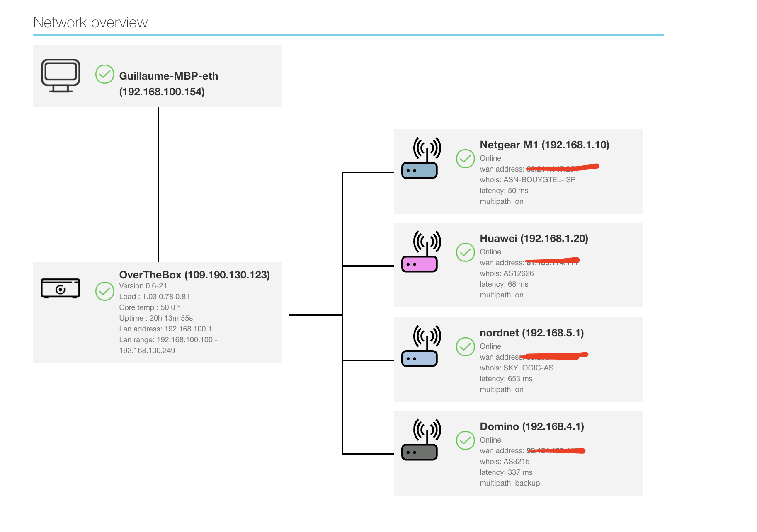This screenshot has width=757, height=532.
Task: Click the nordnet online status checkmark
Action: [x=466, y=347]
